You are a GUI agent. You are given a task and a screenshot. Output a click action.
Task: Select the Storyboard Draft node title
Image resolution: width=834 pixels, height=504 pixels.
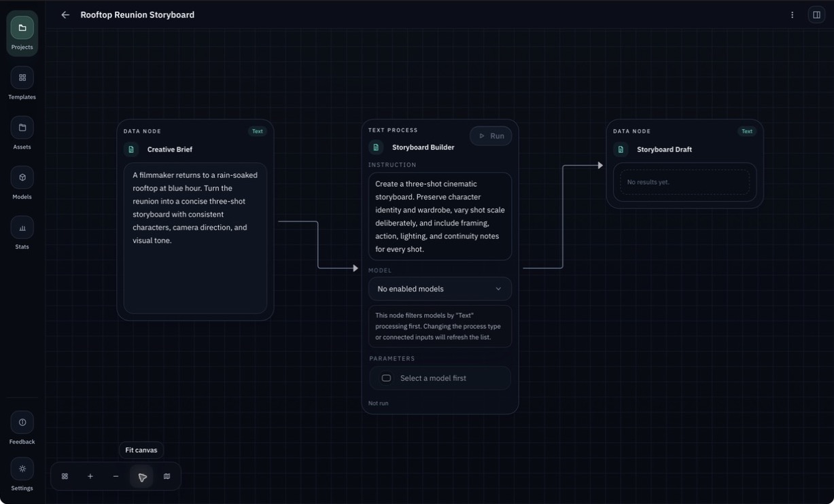(664, 149)
